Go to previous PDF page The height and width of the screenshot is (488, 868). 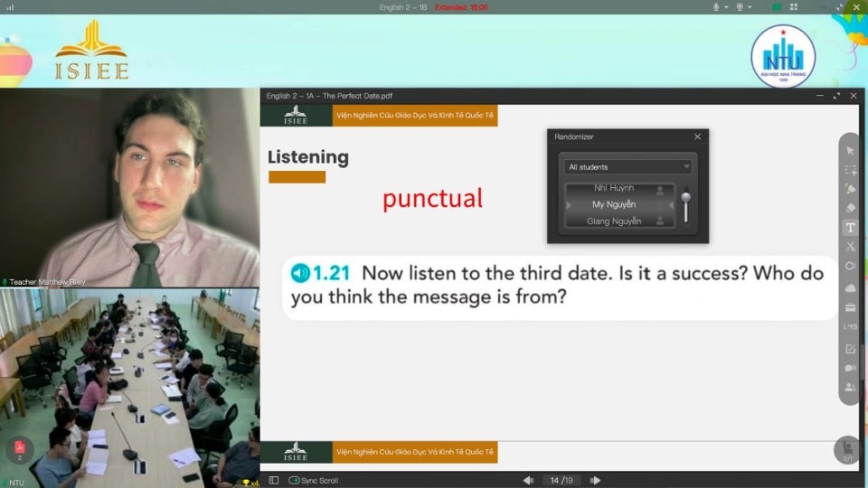point(528,480)
